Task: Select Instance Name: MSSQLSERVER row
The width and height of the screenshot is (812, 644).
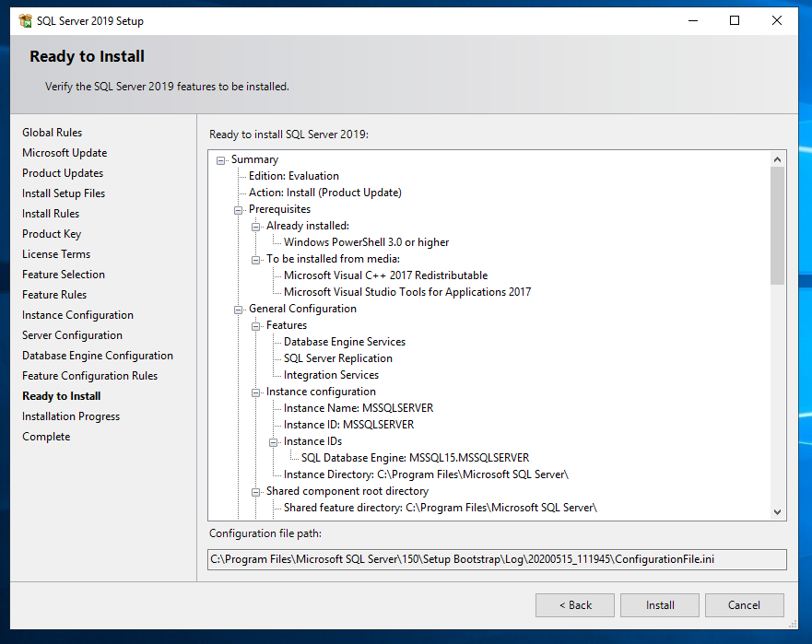Action: [x=359, y=408]
